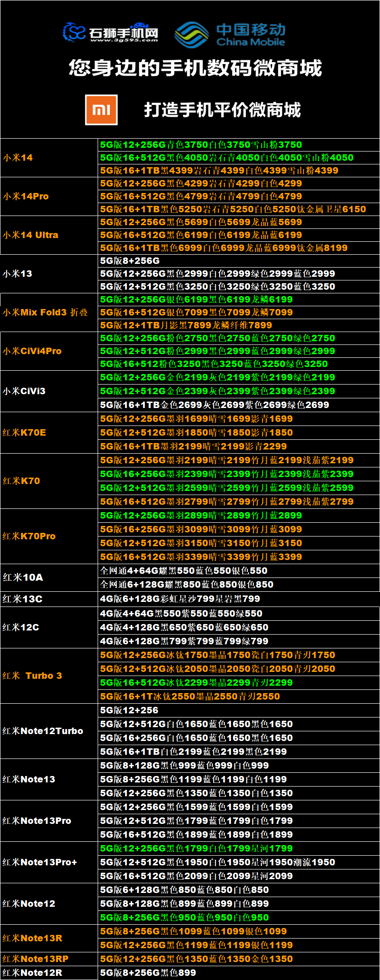The height and width of the screenshot is (980, 380).
Task: Click the 打造手机平价微商城 slogan text
Action: click(x=222, y=110)
